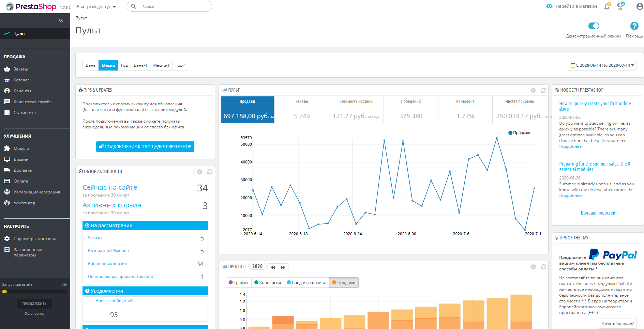The image size is (644, 329).
Task: Open Новых сообщений link
Action: click(114, 301)
